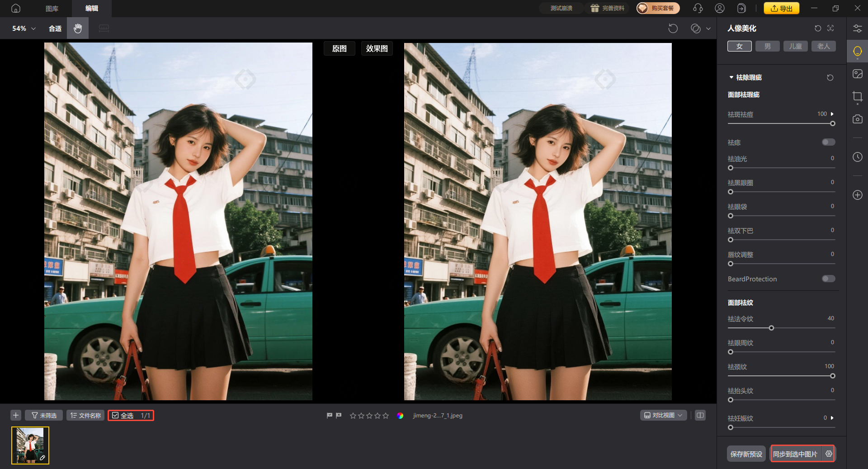Collapse the 祛除瑕疵 section
Image resolution: width=868 pixels, height=469 pixels.
click(731, 77)
